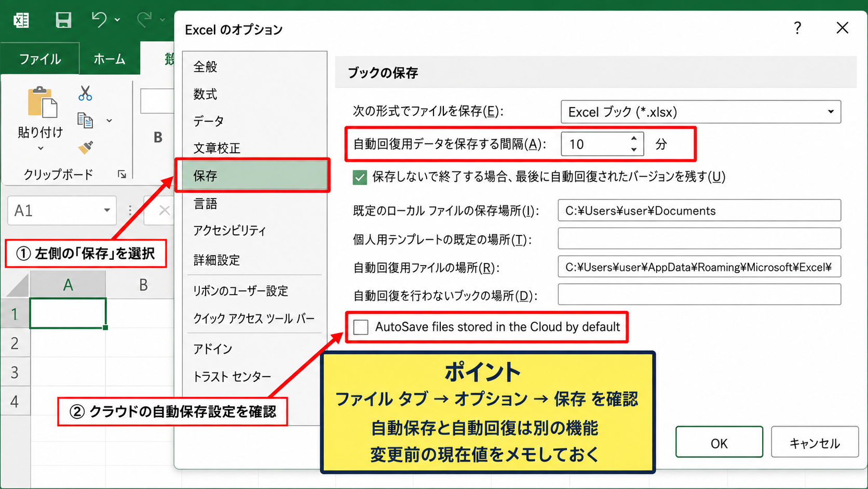Select column A header
This screenshot has height=489, width=868.
68,285
